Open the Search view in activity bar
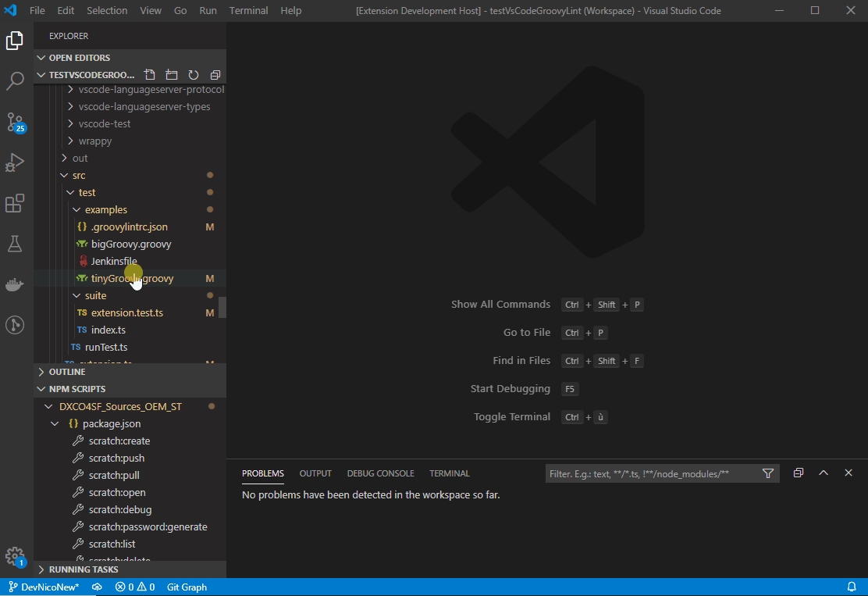The image size is (868, 596). point(15,80)
